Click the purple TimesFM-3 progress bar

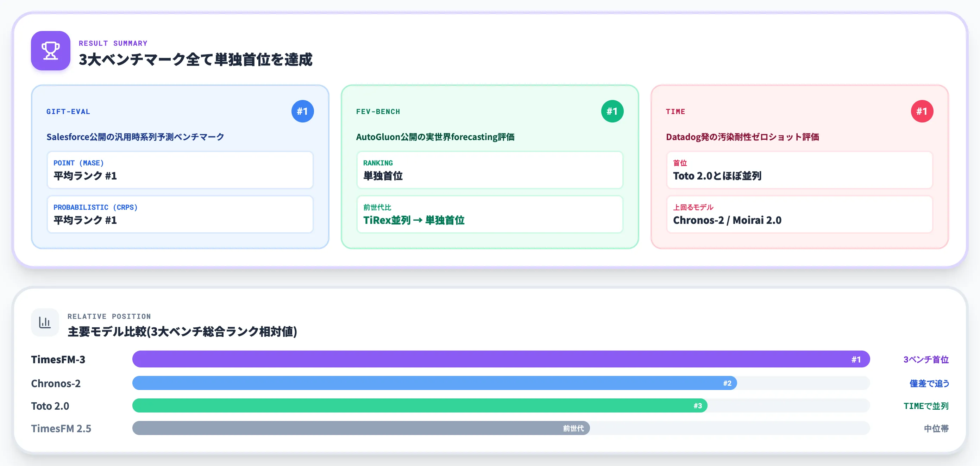[501, 359]
